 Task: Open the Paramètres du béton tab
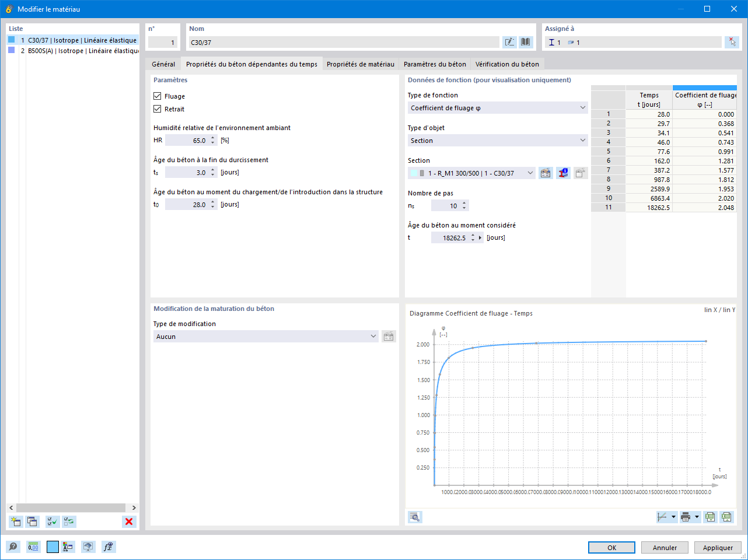click(x=435, y=64)
